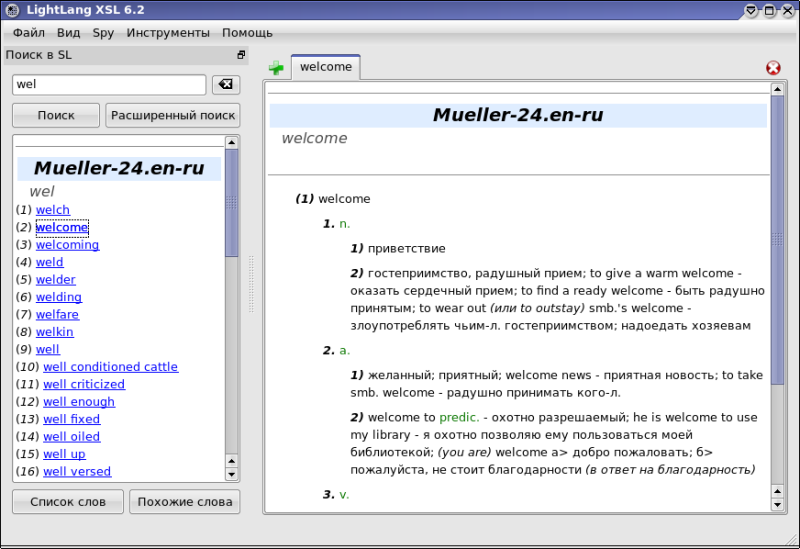
Task: Click the translation pane scrollbar thumb
Action: [777, 240]
